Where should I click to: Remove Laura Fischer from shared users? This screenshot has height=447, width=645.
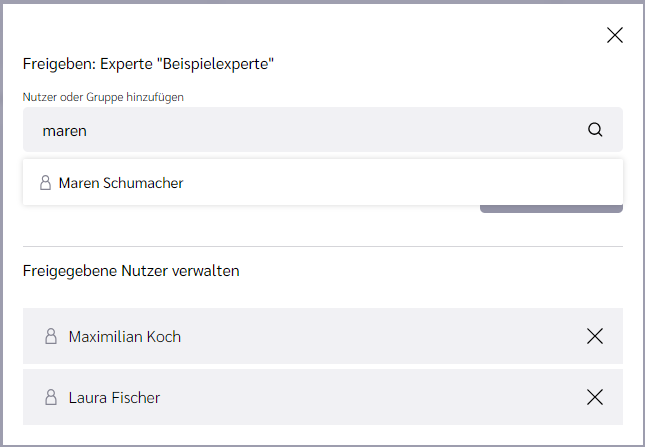tap(595, 397)
